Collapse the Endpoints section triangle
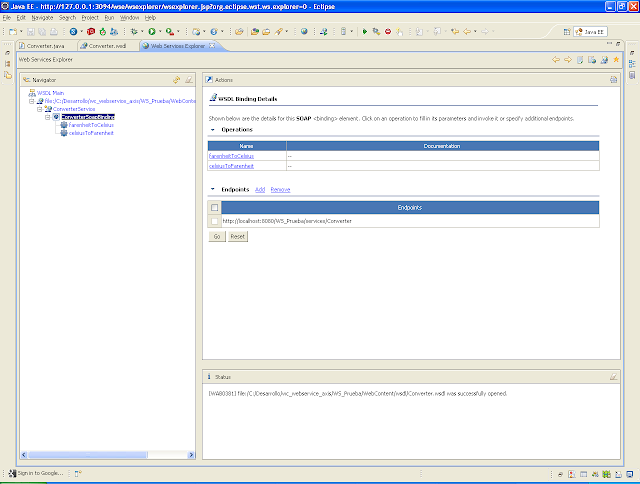 click(213, 189)
